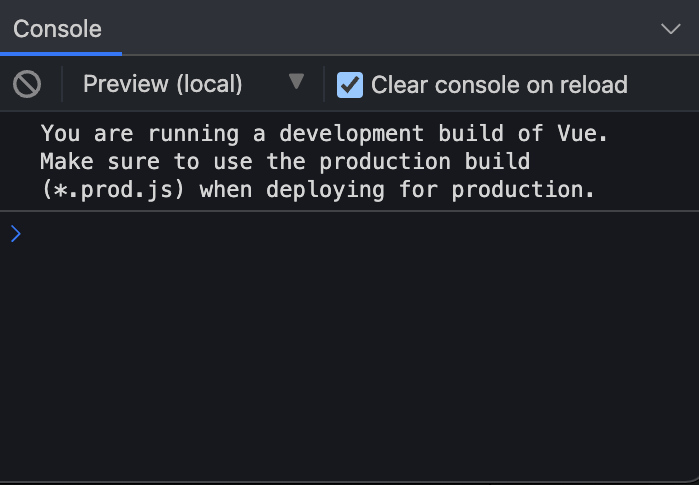The height and width of the screenshot is (485, 699).
Task: Click the empty console area below the prompt
Action: click(350, 370)
